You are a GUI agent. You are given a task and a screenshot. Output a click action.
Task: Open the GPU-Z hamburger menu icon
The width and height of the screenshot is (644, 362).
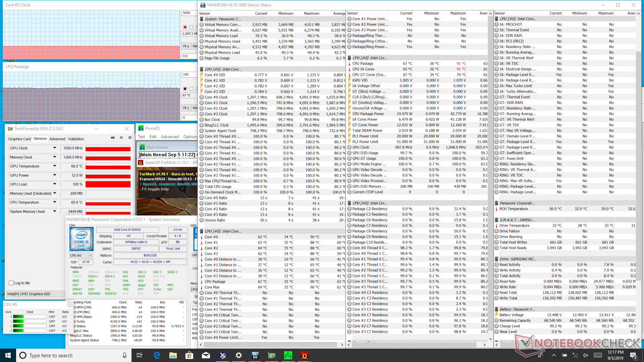(x=130, y=137)
